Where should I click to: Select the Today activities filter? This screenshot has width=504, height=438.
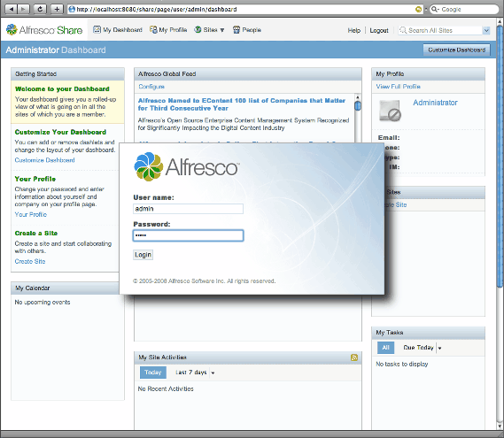[153, 373]
